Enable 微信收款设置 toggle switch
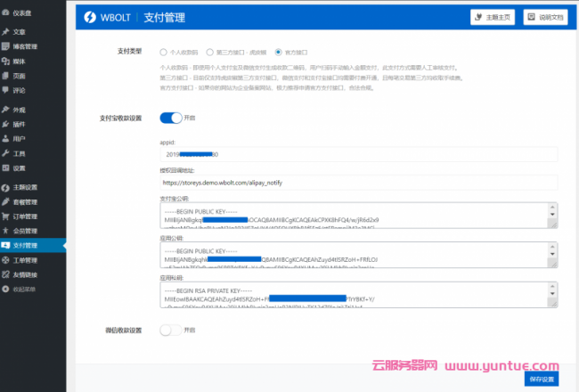Screen dimensions: 579x392 tap(170, 331)
